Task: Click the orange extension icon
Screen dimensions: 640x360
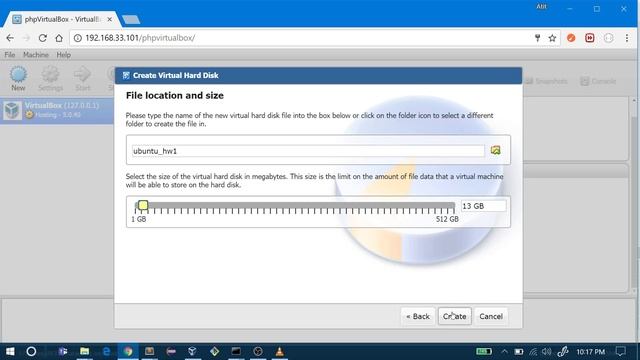Action: 571,38
